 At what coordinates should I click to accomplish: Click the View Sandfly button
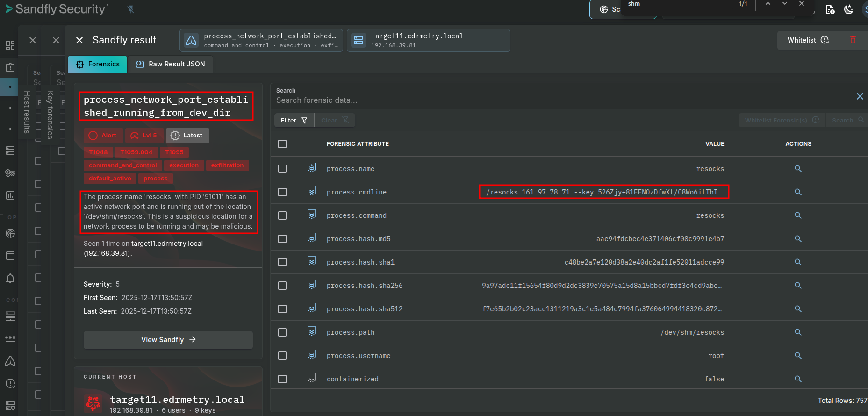coord(168,340)
